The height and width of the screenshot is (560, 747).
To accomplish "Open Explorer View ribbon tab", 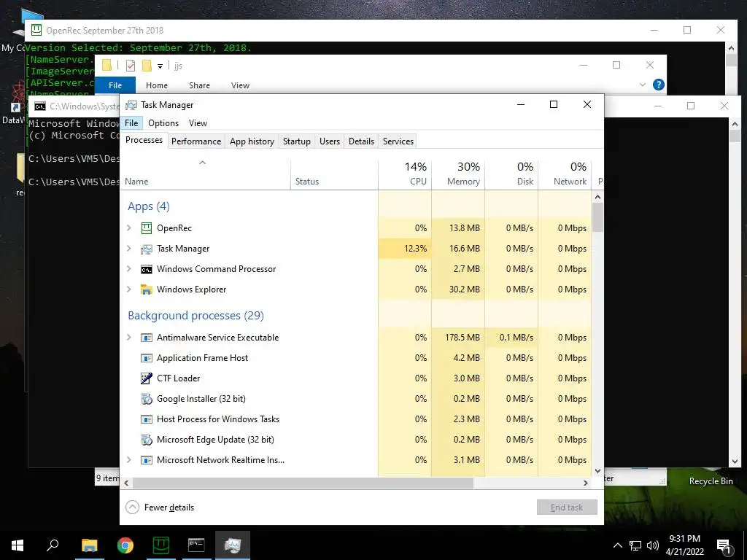I will point(240,85).
